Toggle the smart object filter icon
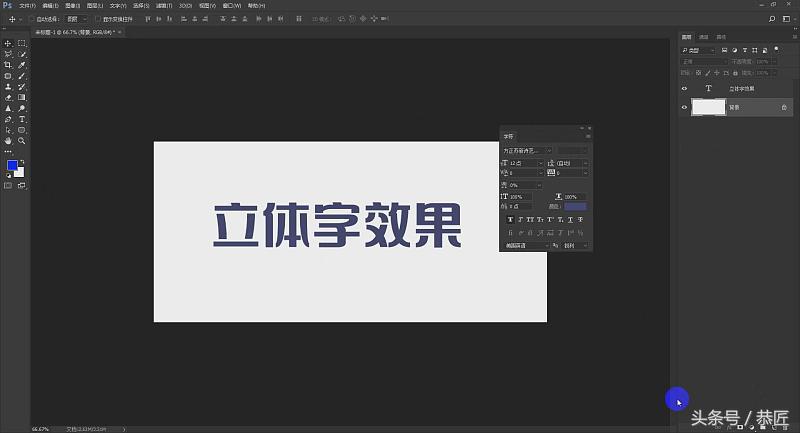 (x=765, y=50)
